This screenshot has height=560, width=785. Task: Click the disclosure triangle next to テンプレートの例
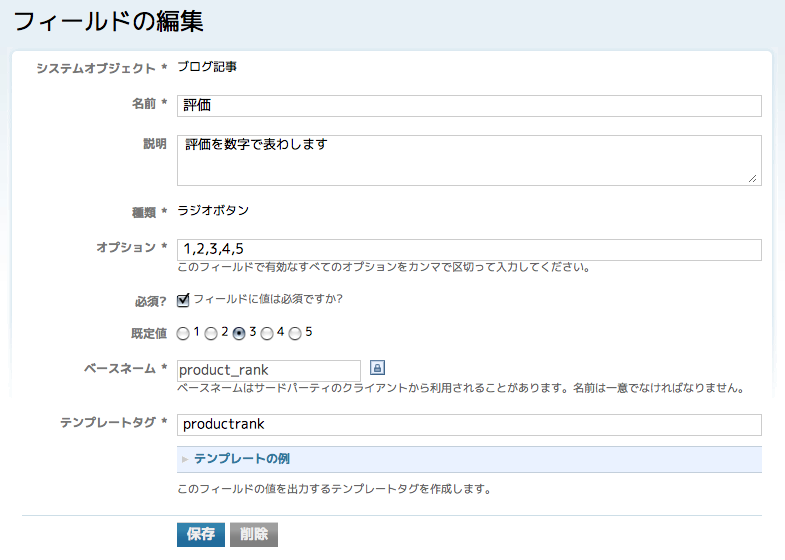tap(185, 459)
